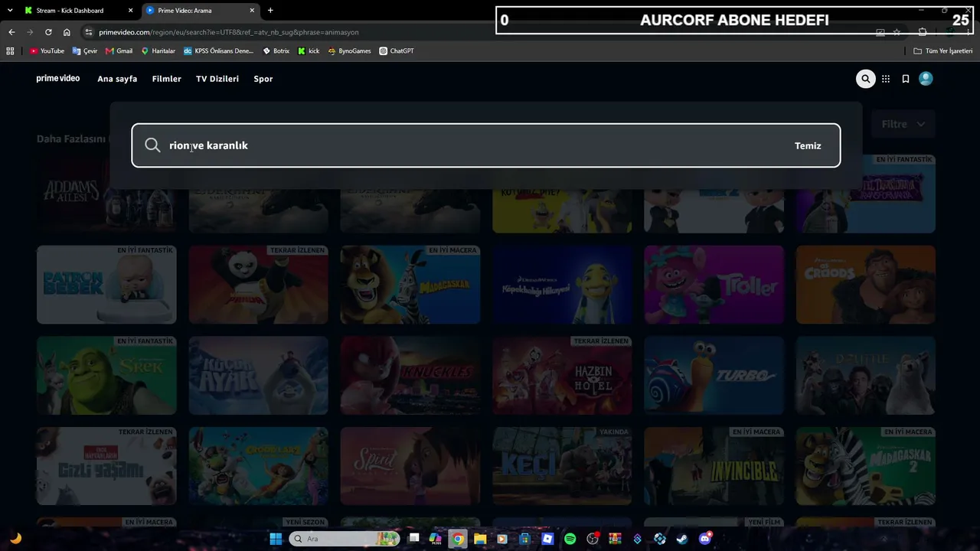980x551 pixels.
Task: Close the Prime Video: Arama tab
Action: pos(250,11)
